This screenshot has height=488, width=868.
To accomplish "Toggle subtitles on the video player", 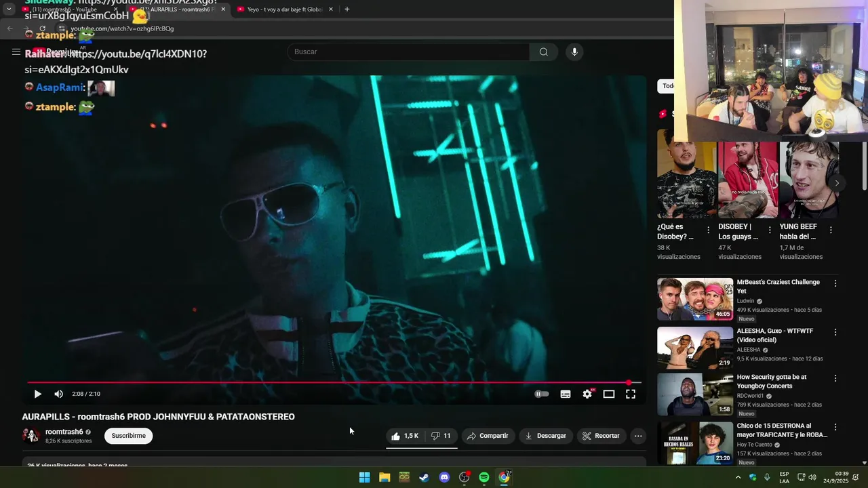I will pyautogui.click(x=566, y=394).
